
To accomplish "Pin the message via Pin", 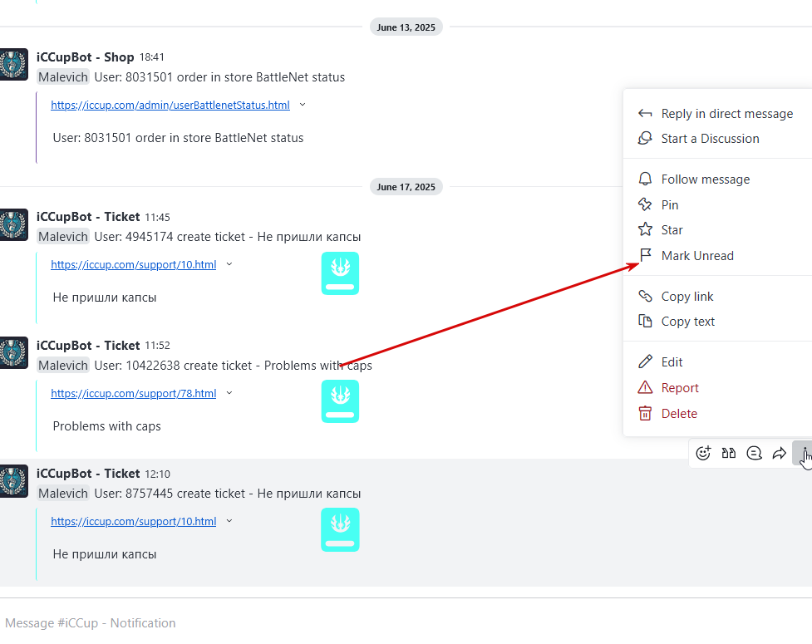I will click(x=717, y=204).
